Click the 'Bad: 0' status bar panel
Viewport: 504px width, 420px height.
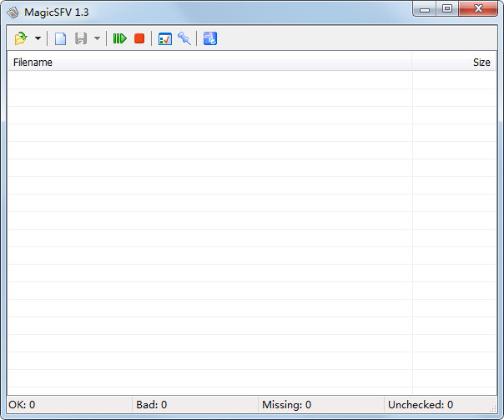click(194, 405)
